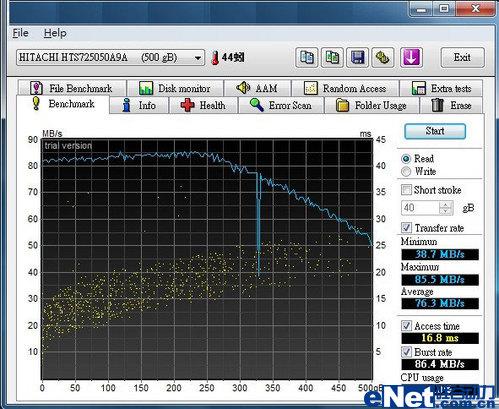Click the red thermometer temperature icon
The image size is (499, 409).
click(215, 58)
